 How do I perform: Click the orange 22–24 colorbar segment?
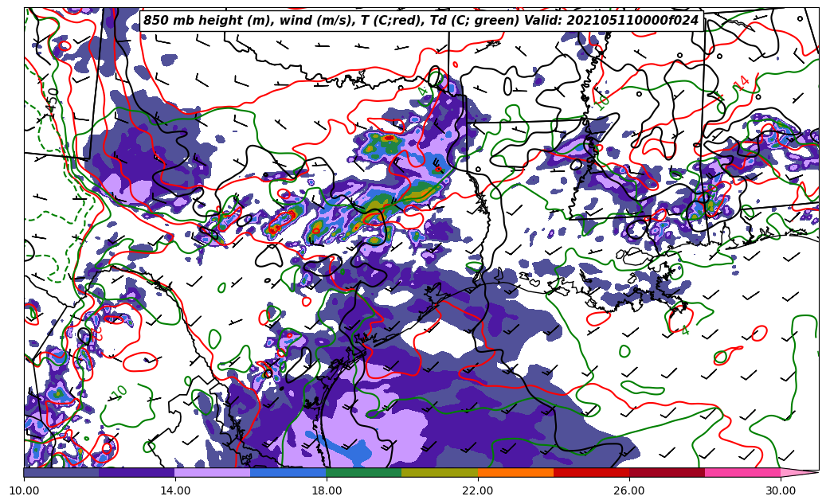coord(515,472)
